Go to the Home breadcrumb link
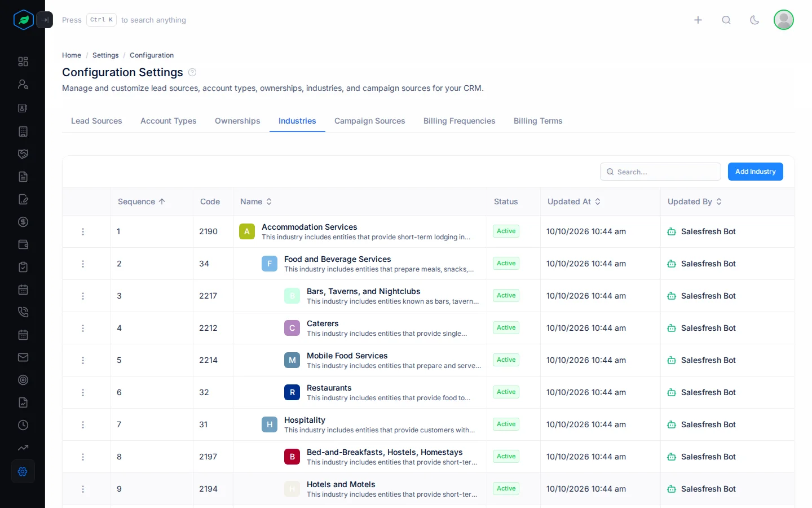 72,55
